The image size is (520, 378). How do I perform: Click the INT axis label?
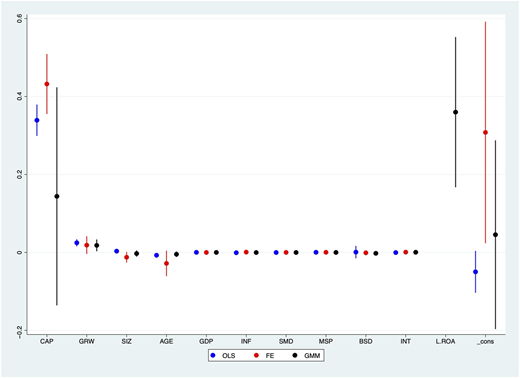pyautogui.click(x=406, y=341)
